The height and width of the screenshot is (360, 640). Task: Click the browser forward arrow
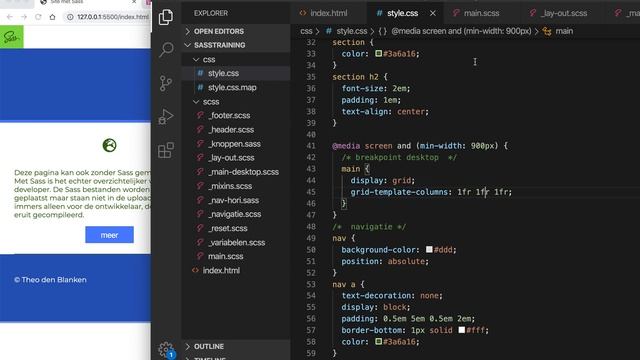tap(24, 17)
